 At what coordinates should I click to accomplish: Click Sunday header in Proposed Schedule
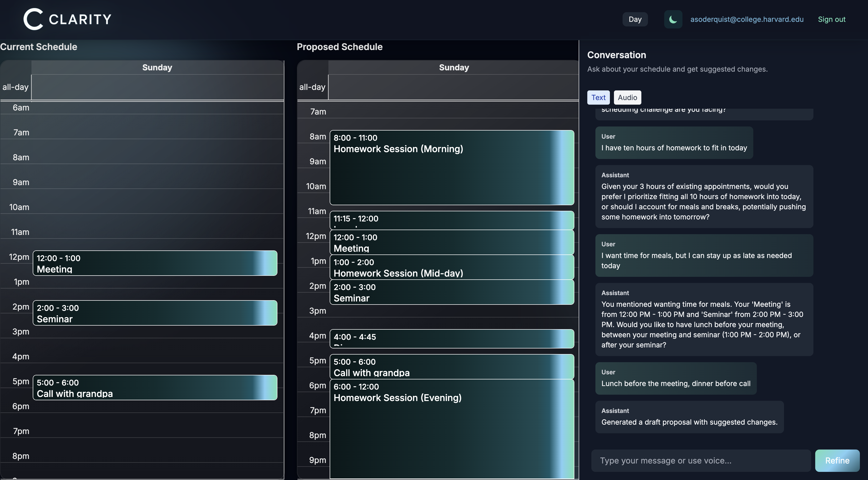(x=454, y=67)
